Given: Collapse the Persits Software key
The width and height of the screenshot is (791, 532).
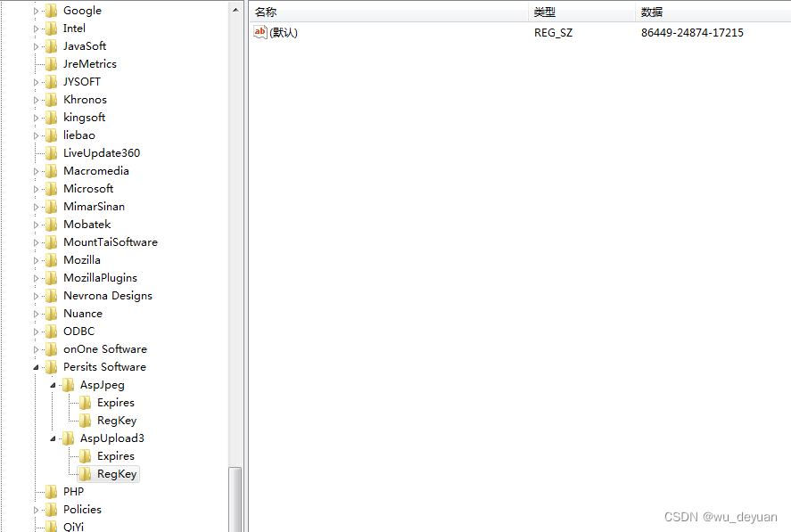Looking at the screenshot, I should tap(36, 366).
